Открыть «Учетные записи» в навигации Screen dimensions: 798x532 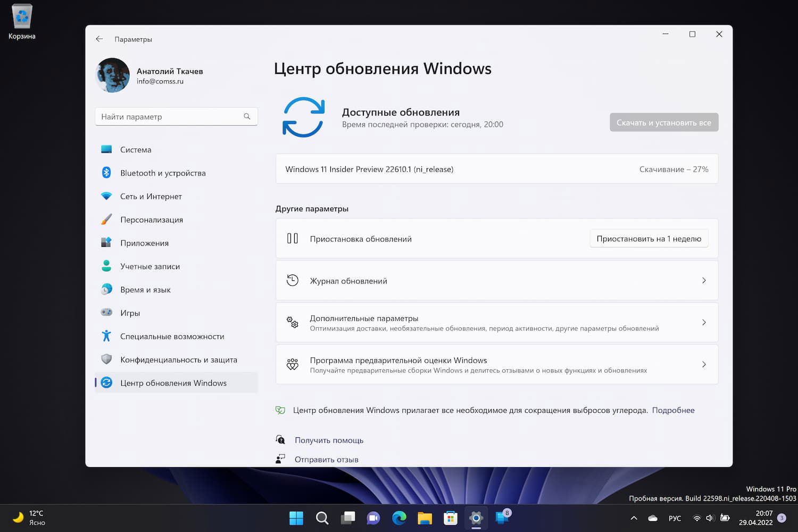pos(149,266)
